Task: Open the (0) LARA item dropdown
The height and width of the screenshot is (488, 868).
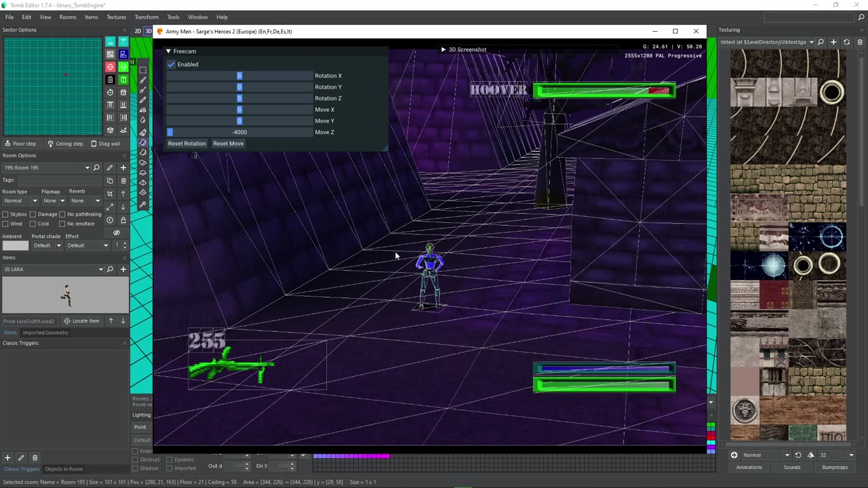Action: click(x=54, y=269)
